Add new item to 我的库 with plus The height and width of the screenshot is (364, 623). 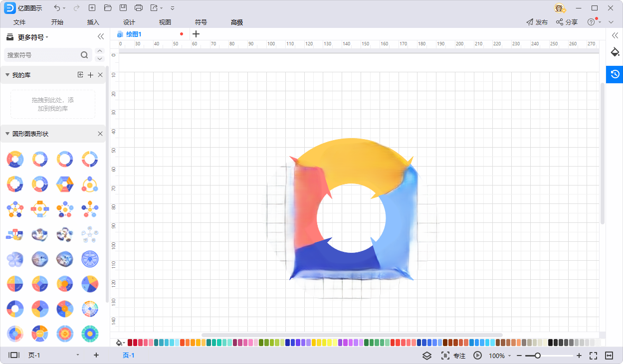coord(90,75)
